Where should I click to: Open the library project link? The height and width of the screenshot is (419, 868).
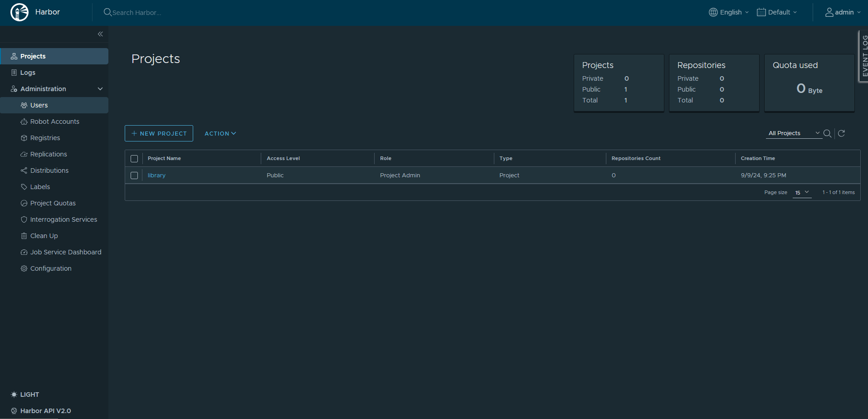pos(156,175)
